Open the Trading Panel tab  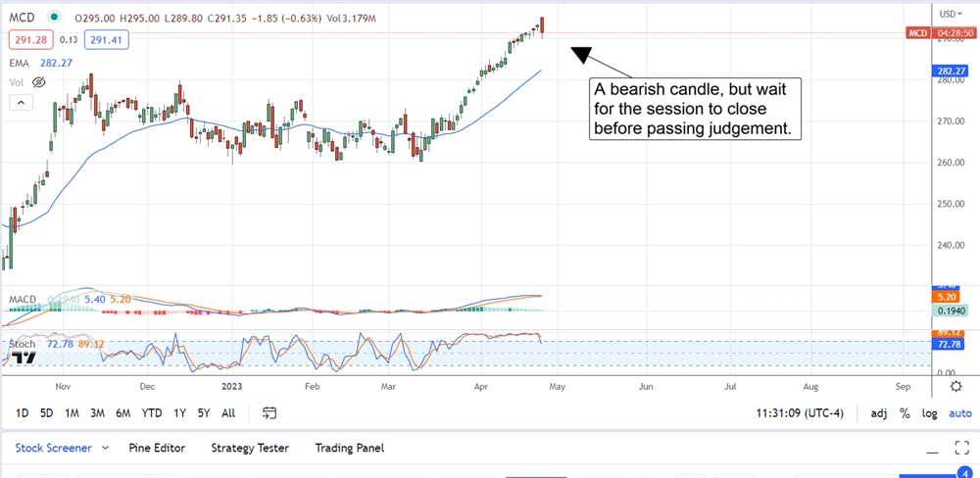tap(350, 448)
